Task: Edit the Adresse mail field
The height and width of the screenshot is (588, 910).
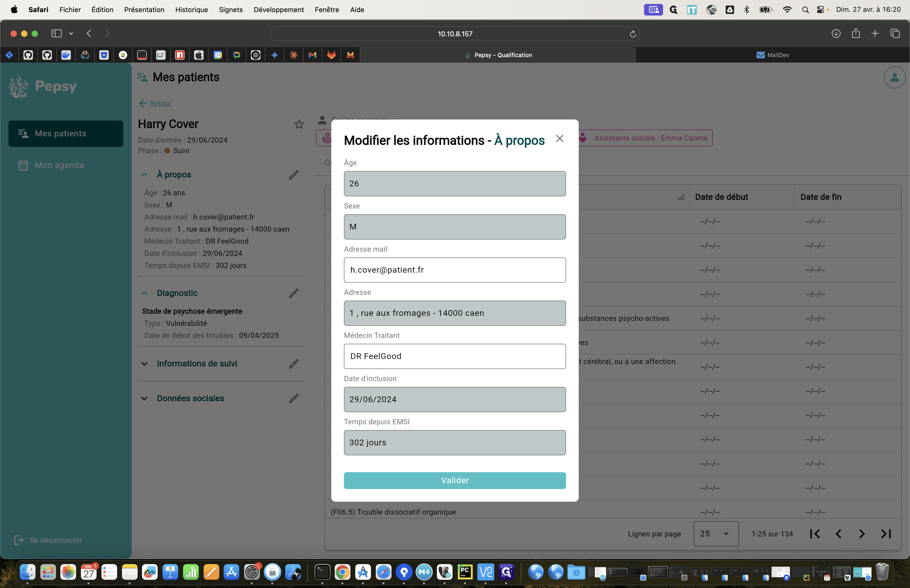Action: (454, 270)
